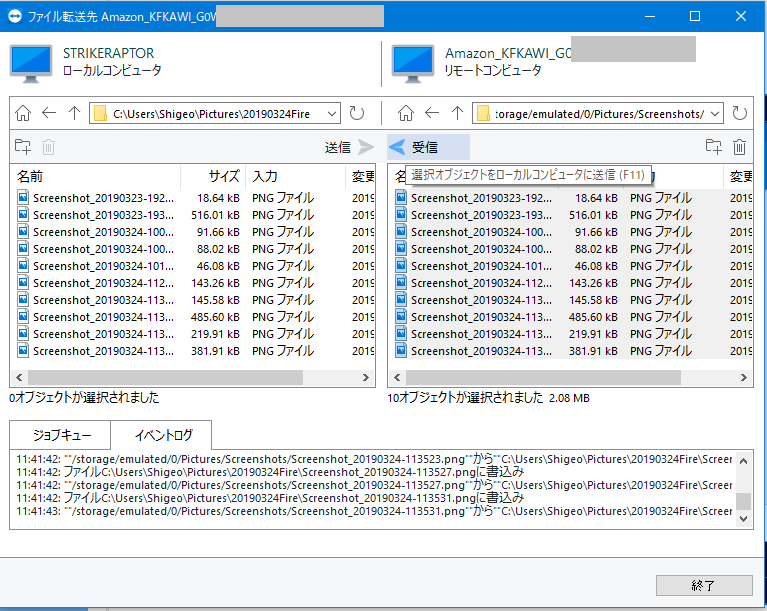Screen dimensions: 767x611
Task: Refresh the remote folder listing
Action: pos(740,113)
